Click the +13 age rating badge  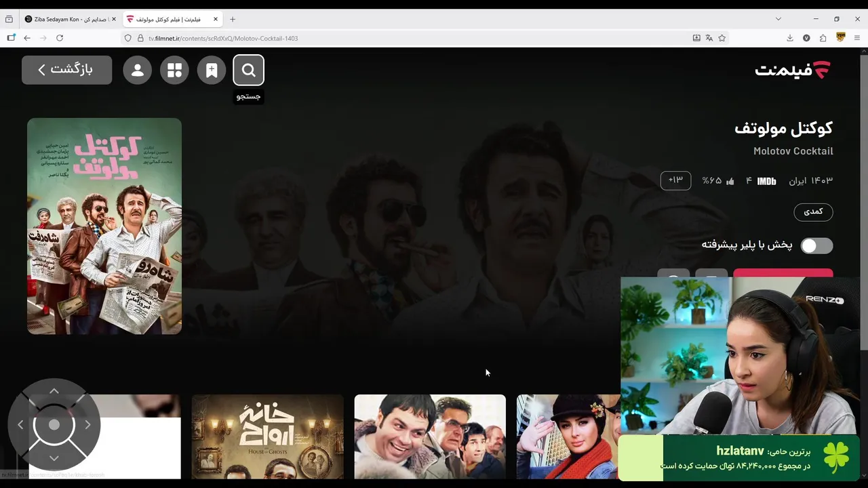[675, 180]
